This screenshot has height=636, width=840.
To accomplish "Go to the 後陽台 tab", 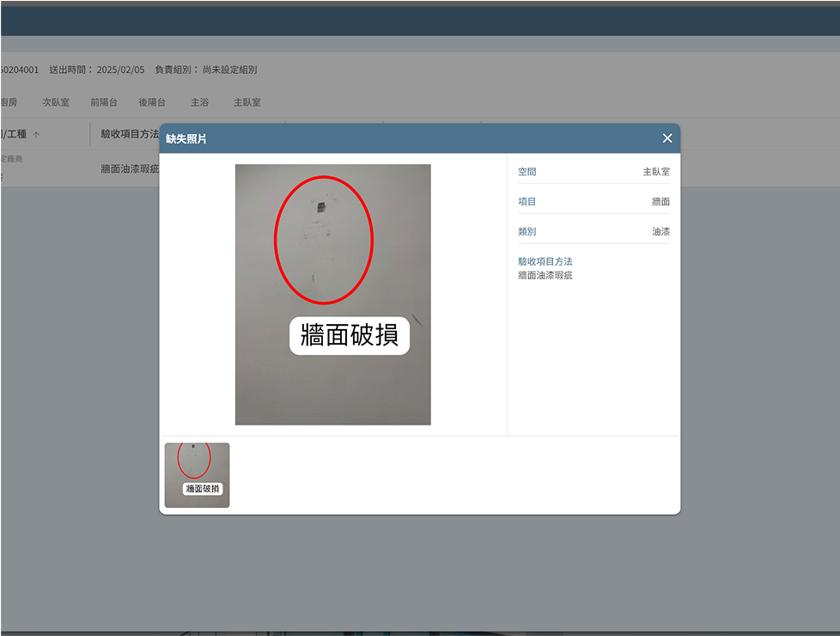I will pos(152,102).
